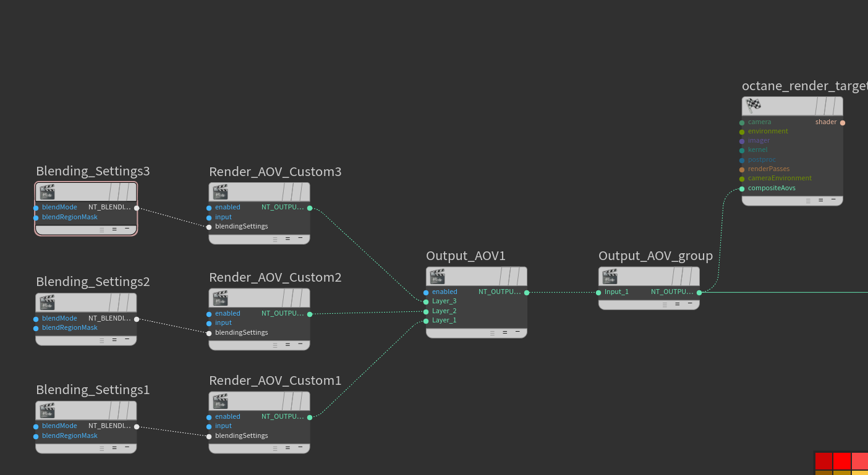Collapse Render_AOV_Custom1 with its minus button
868x475 pixels.
tap(300, 447)
